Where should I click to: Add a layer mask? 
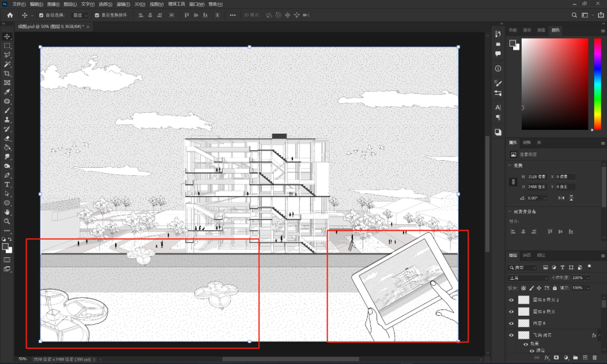click(556, 358)
